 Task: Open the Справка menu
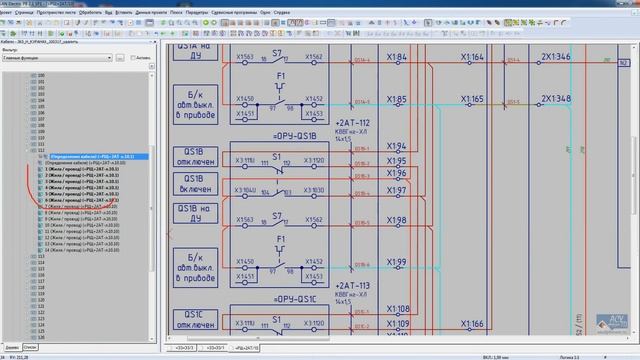282,13
